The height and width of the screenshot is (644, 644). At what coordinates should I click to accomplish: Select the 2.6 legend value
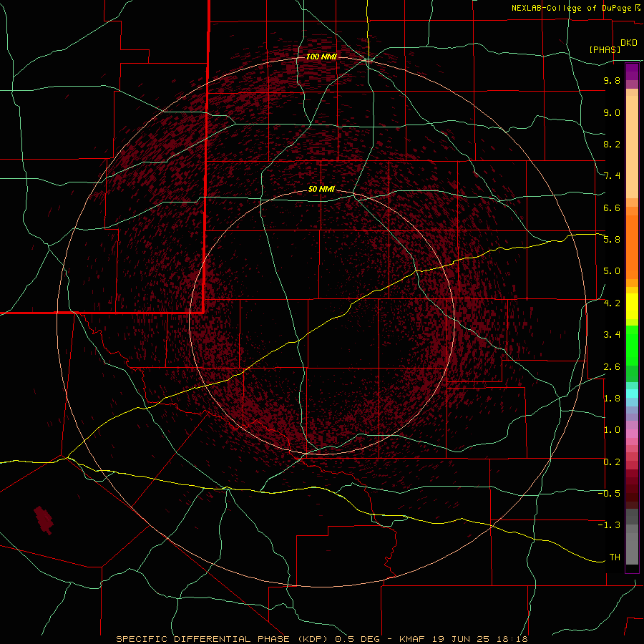click(x=612, y=367)
